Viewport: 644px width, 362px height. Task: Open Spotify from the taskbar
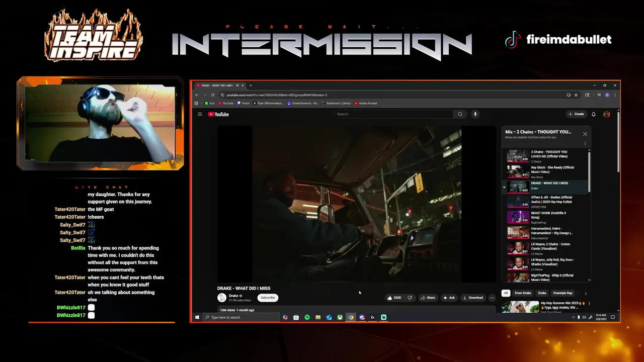tap(307, 317)
